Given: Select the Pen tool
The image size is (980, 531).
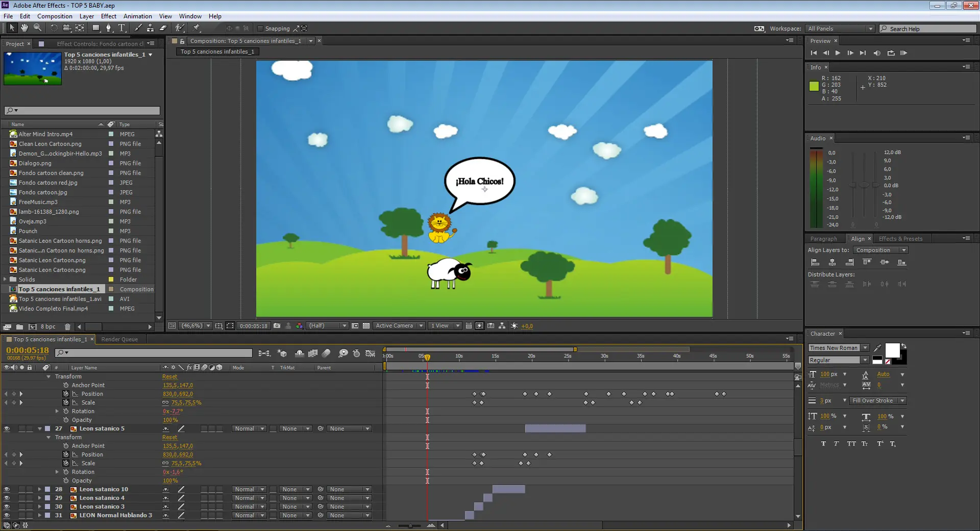Looking at the screenshot, I should (108, 28).
